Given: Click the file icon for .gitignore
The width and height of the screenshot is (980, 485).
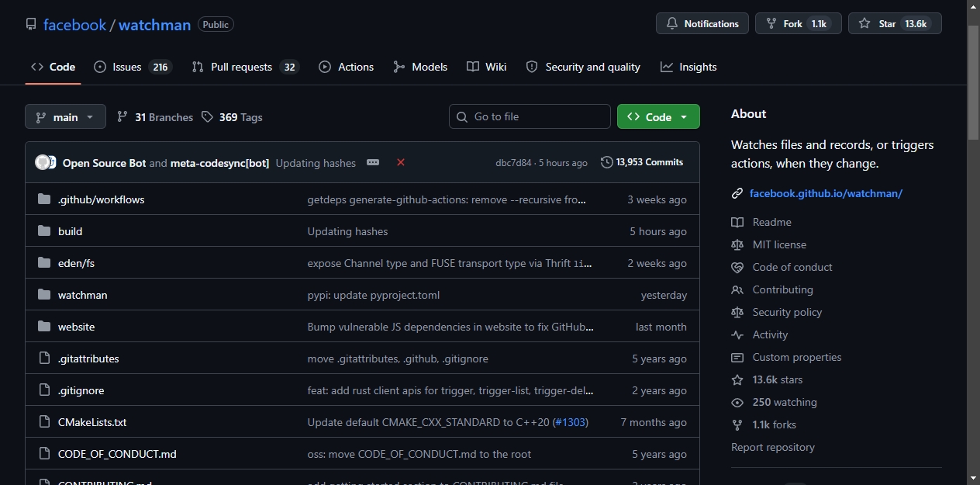Looking at the screenshot, I should [x=44, y=390].
